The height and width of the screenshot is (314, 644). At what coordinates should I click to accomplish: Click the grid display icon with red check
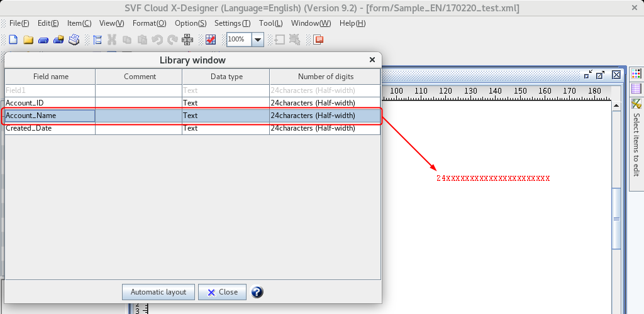pyautogui.click(x=211, y=40)
